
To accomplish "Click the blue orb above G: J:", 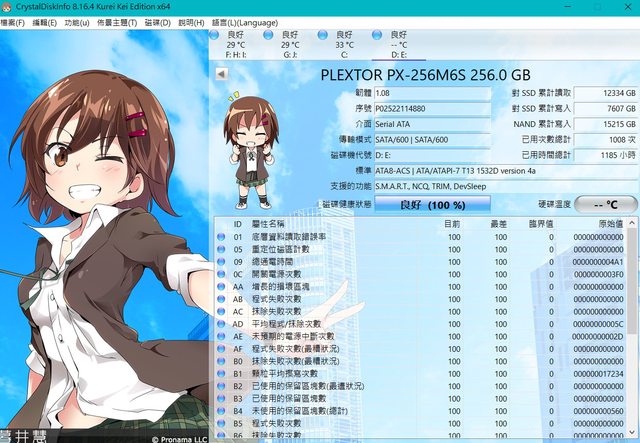I will pyautogui.click(x=268, y=35).
